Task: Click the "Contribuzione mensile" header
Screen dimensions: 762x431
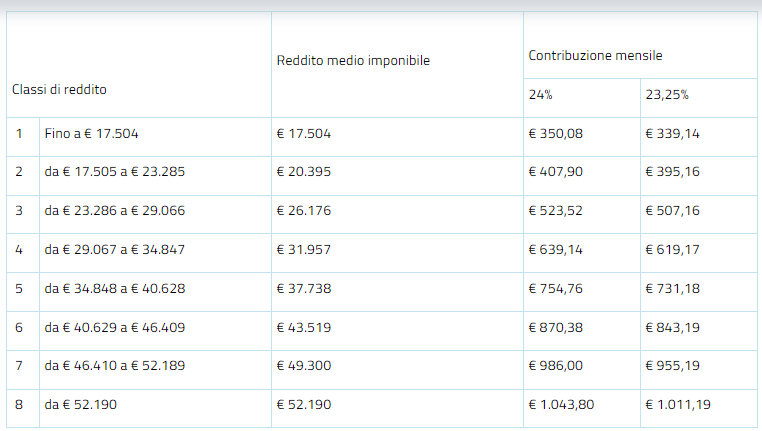Action: (596, 56)
